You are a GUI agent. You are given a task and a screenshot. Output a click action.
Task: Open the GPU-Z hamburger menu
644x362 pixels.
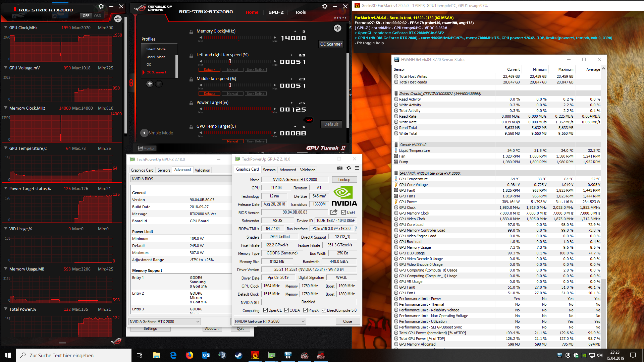click(x=357, y=168)
